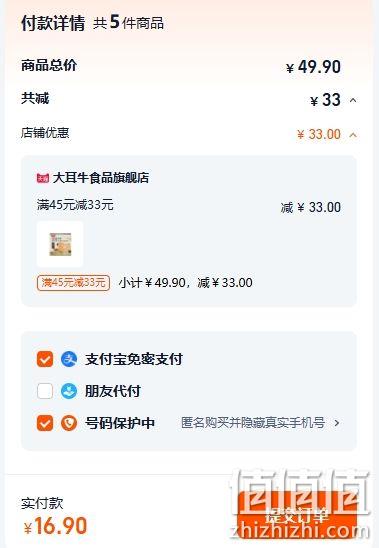Click the friend-pay icon
The height and width of the screenshot is (548, 379).
click(x=69, y=391)
